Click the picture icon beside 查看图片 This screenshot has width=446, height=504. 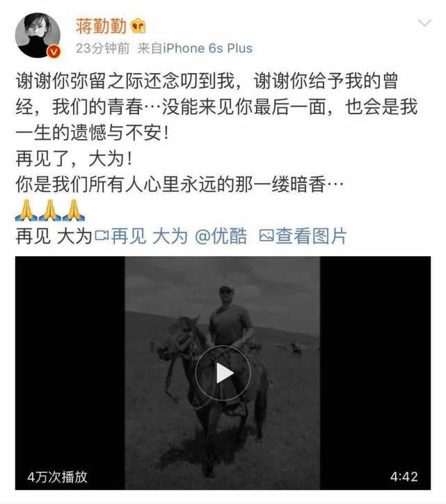pos(266,236)
